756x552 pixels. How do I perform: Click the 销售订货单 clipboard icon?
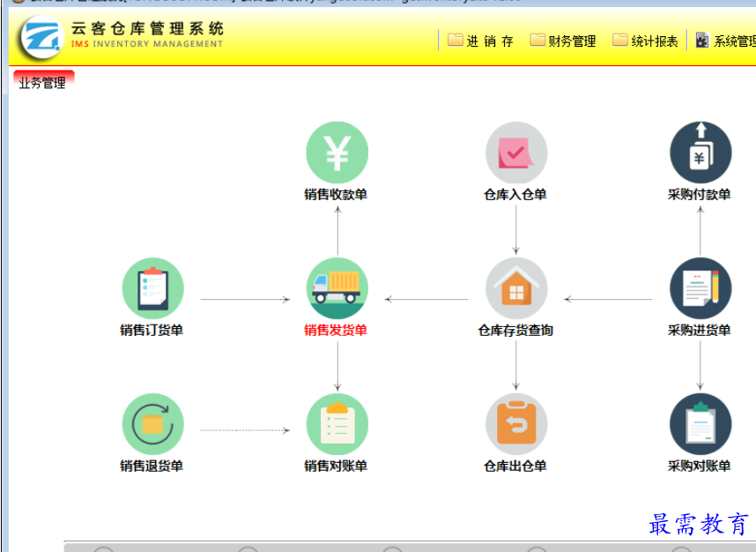(152, 287)
